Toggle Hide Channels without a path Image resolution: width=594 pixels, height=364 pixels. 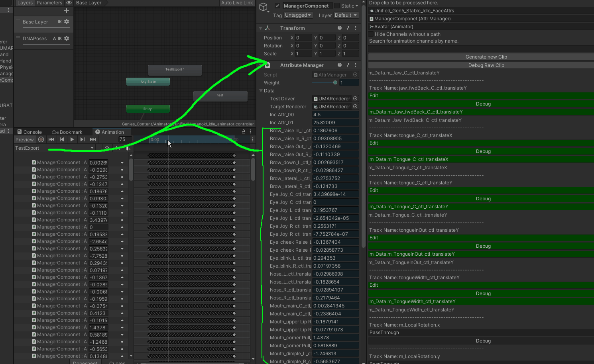click(x=371, y=34)
